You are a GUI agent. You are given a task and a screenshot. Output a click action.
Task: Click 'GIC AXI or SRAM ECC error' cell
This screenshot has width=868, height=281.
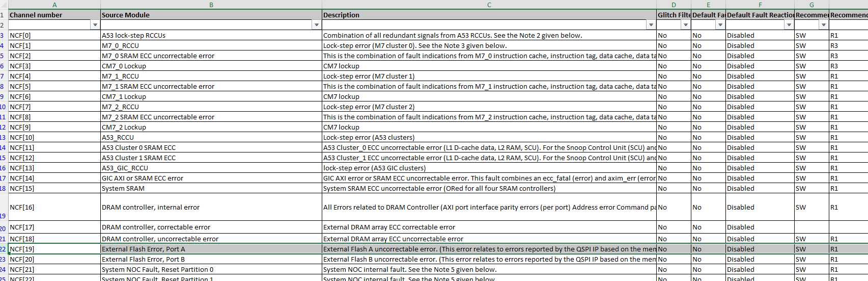(211, 178)
